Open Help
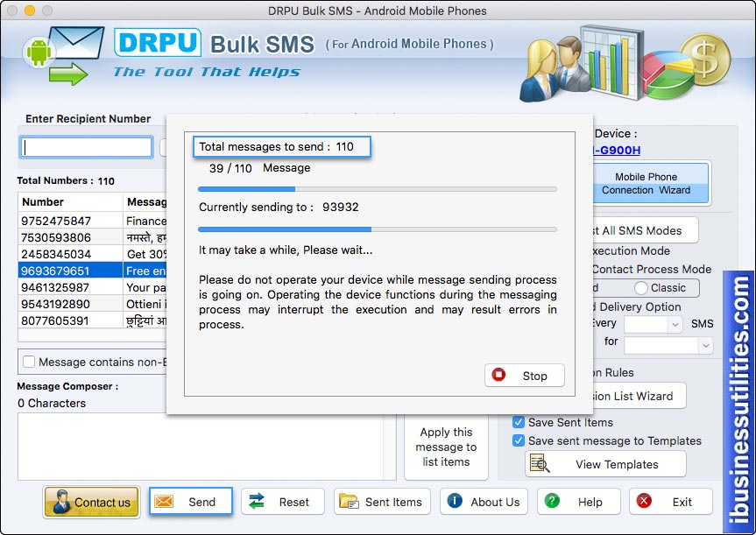Viewport: 756px width, 535px height. click(578, 501)
